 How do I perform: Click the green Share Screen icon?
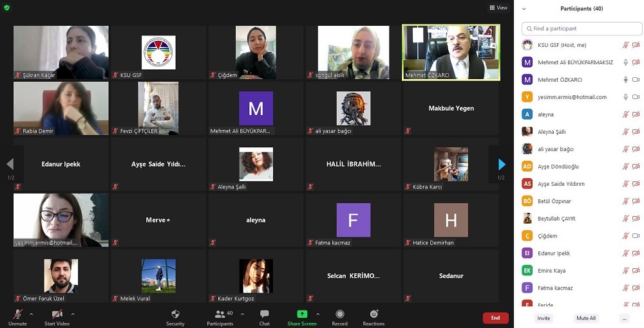301,314
